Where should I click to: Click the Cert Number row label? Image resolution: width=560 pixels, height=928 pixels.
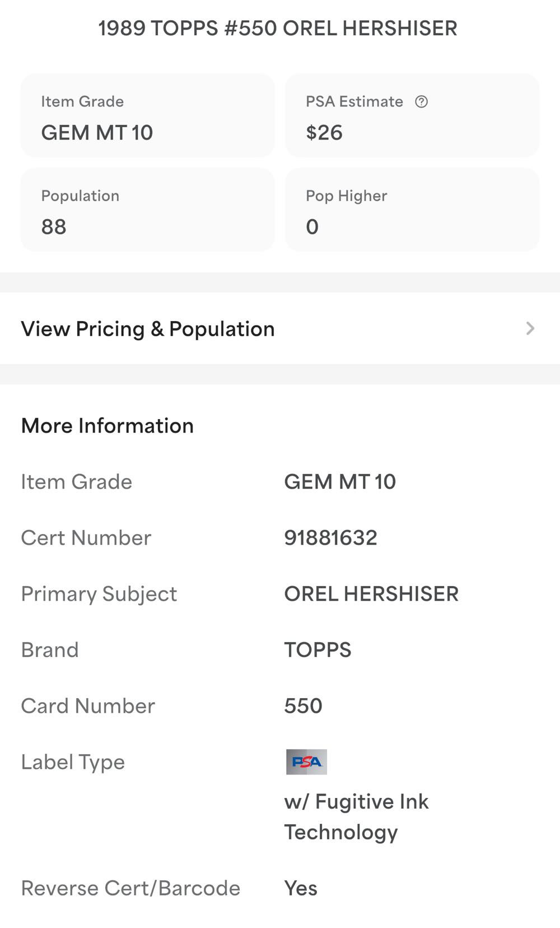[86, 537]
